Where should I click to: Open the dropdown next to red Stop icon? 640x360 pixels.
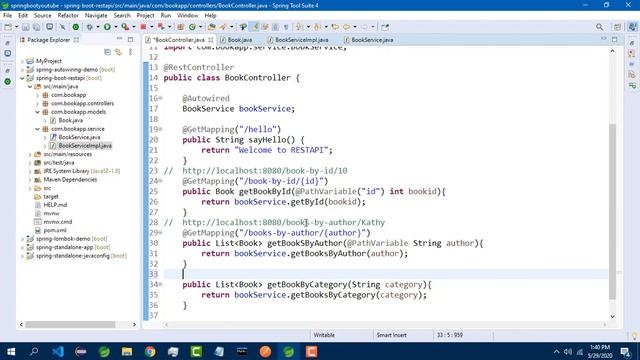[x=151, y=27]
